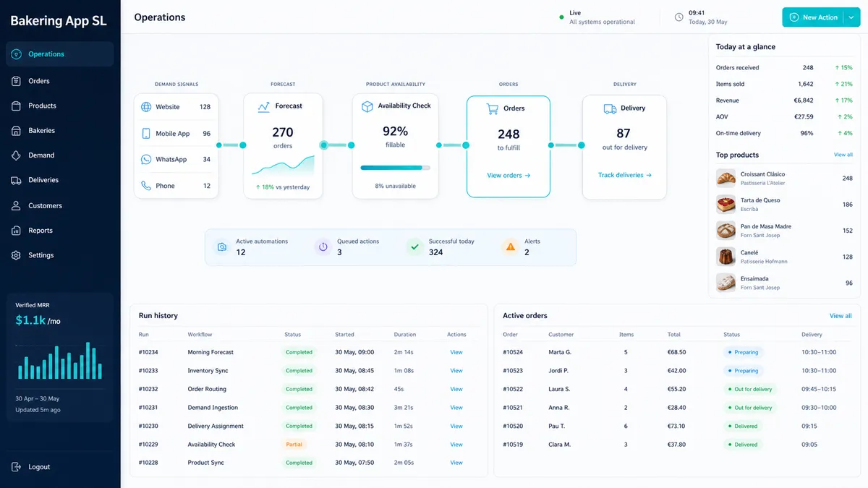The height and width of the screenshot is (488, 868).
Task: Click Delivered status for order #10520
Action: (x=744, y=426)
